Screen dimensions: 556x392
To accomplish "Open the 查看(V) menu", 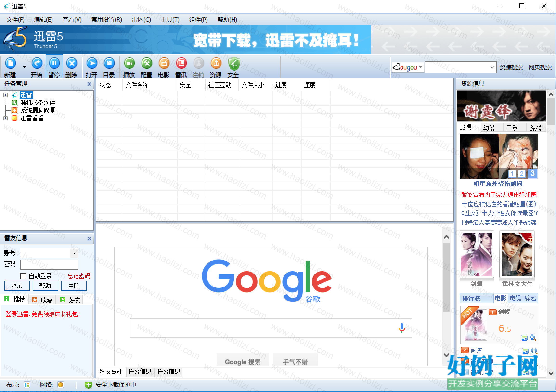I will tap(72, 20).
